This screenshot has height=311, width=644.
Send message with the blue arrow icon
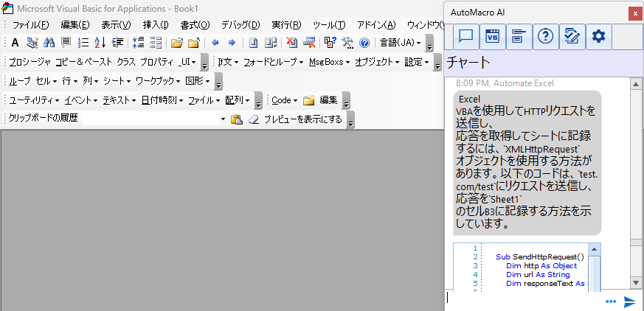click(x=630, y=301)
